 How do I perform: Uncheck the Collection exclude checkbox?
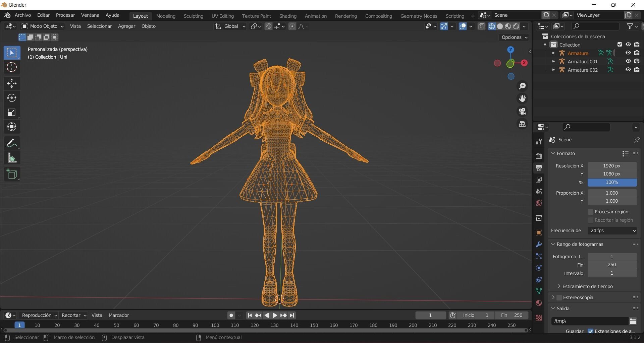click(x=620, y=45)
